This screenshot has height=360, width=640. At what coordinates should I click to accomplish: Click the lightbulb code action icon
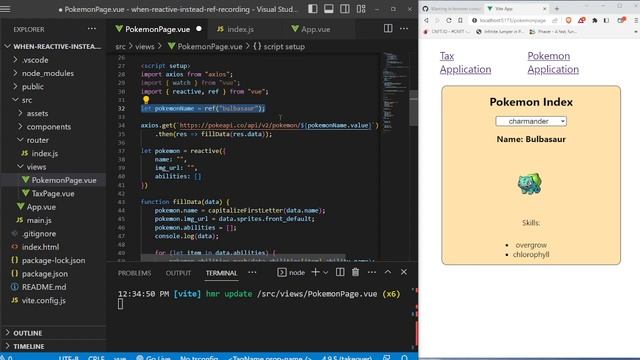pos(146,99)
